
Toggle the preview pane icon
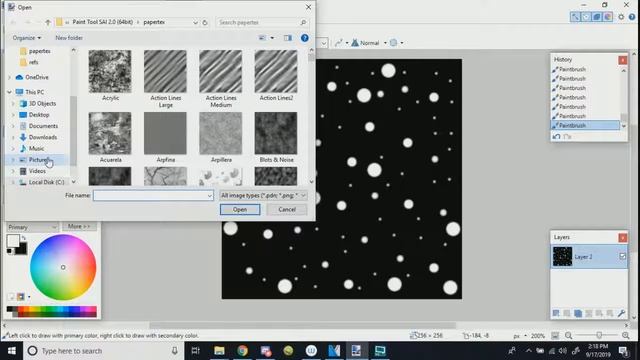click(x=288, y=38)
